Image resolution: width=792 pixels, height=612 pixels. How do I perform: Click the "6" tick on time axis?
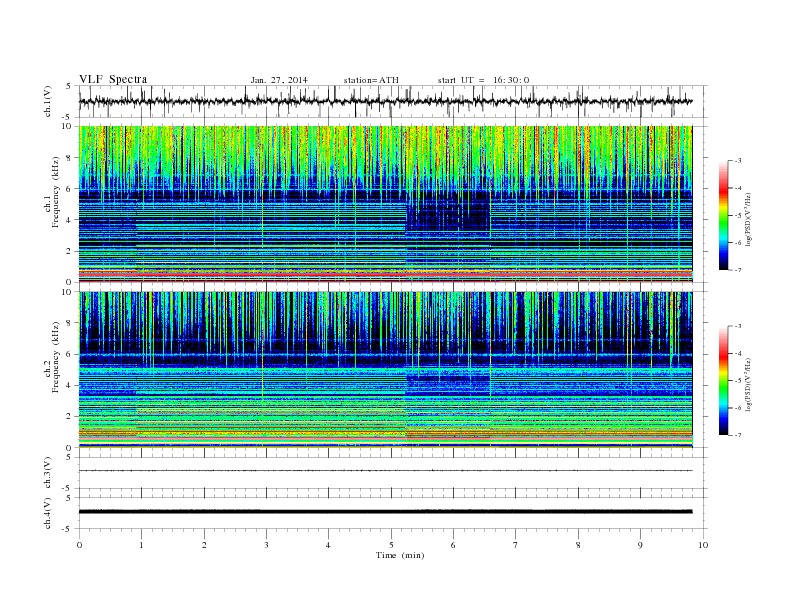(453, 545)
